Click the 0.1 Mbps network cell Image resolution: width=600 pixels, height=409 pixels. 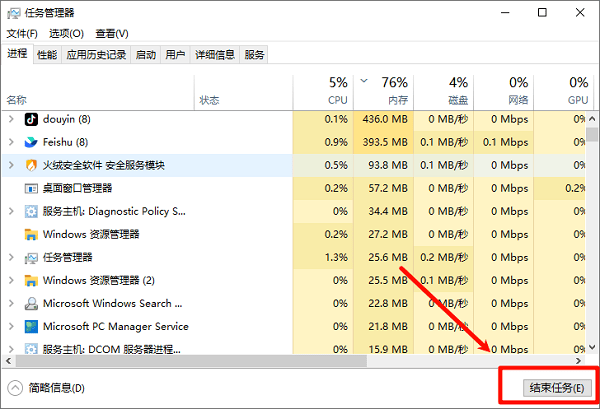coord(504,142)
